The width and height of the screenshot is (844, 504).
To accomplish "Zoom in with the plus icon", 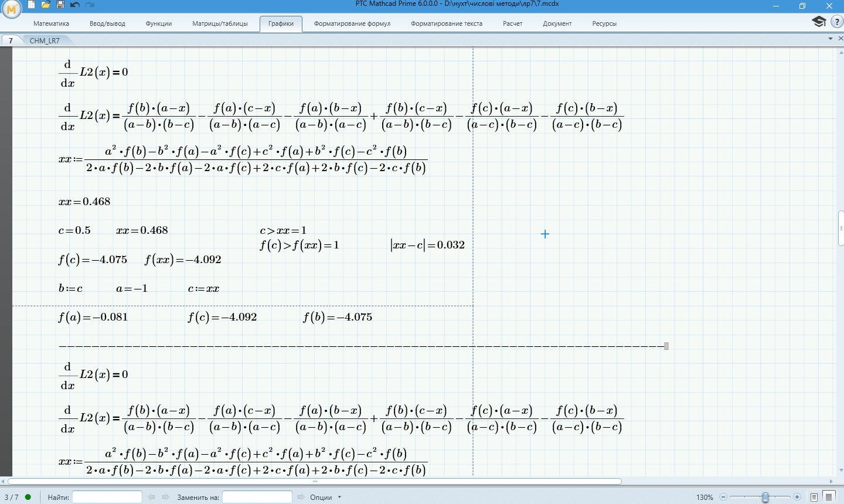I will pyautogui.click(x=797, y=497).
